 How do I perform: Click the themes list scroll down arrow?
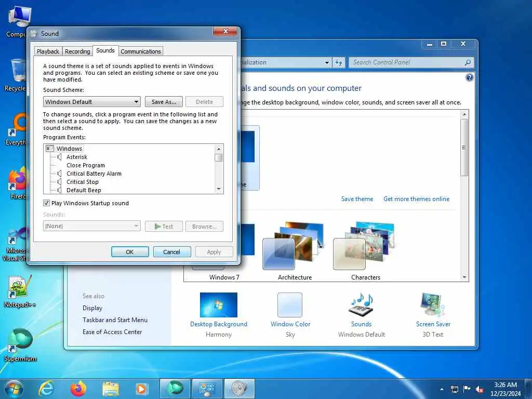[x=464, y=277]
